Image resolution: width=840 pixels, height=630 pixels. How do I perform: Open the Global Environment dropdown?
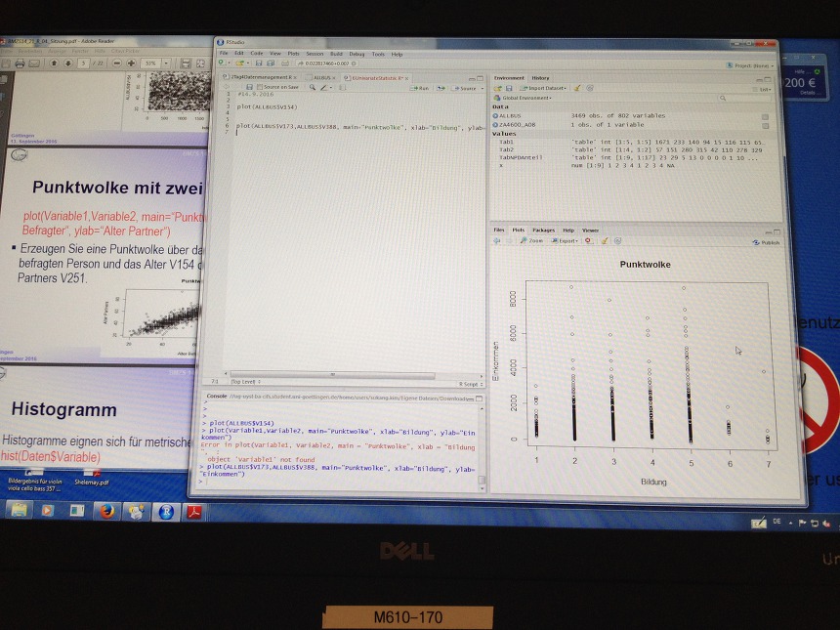coord(523,98)
